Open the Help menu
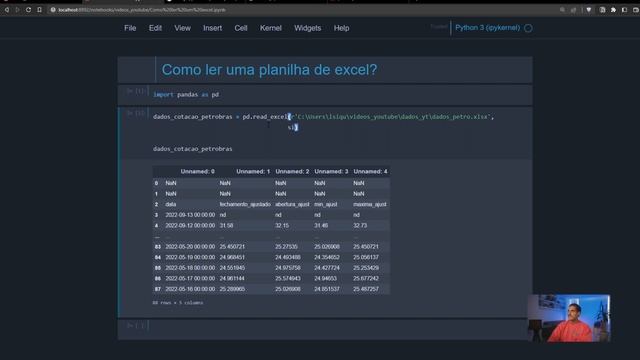640x360 pixels. pos(341,28)
